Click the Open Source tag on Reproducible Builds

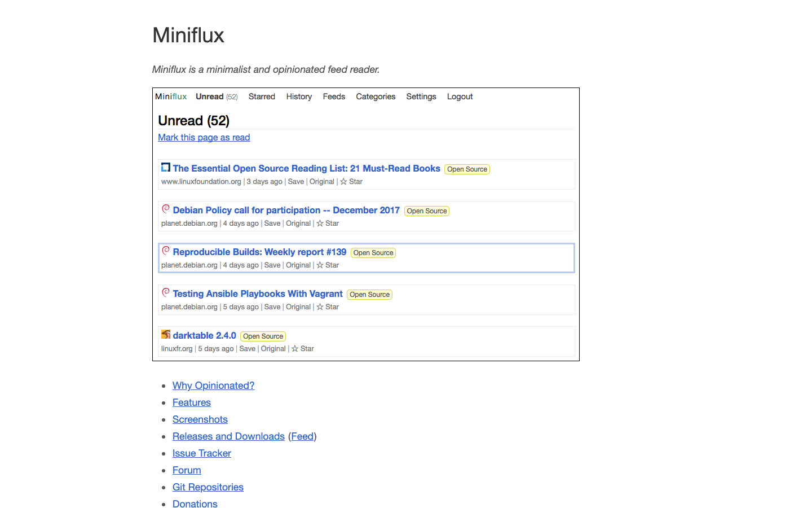coord(373,252)
